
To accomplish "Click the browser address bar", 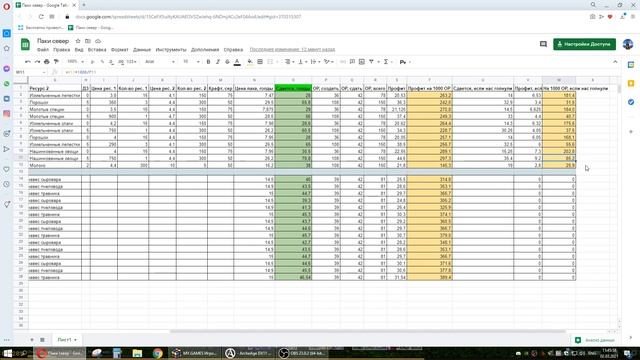I will pos(327,17).
